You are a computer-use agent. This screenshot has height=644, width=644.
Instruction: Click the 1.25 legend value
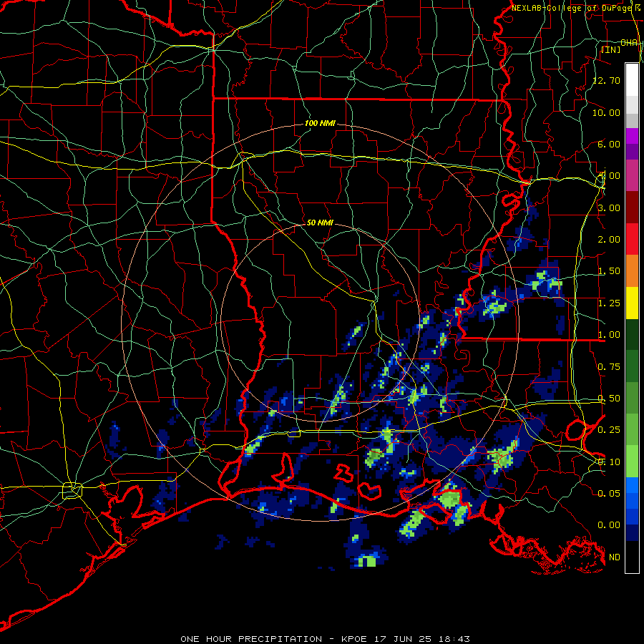point(609,303)
